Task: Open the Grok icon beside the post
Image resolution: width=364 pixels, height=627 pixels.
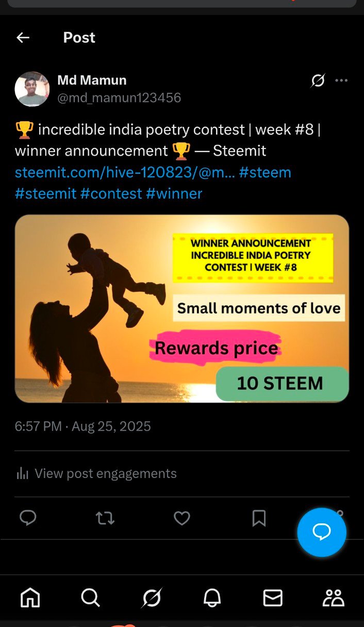Action: pyautogui.click(x=318, y=80)
